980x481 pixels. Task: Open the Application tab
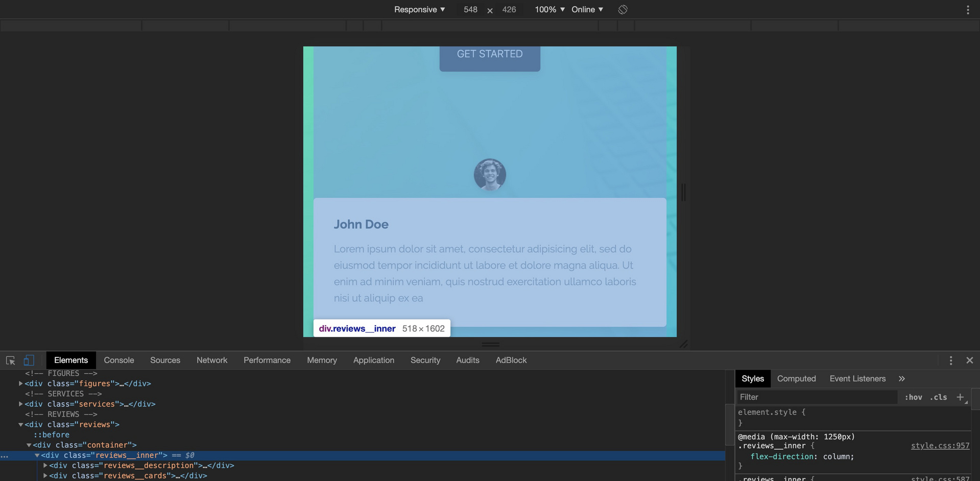(374, 360)
